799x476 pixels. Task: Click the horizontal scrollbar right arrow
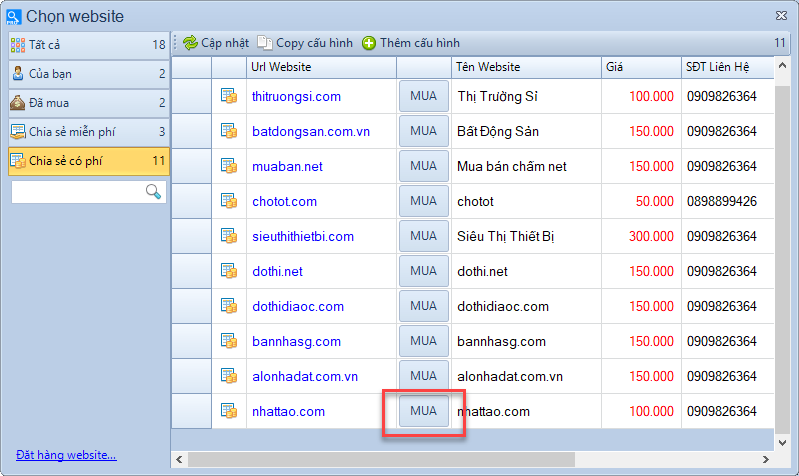(x=765, y=459)
